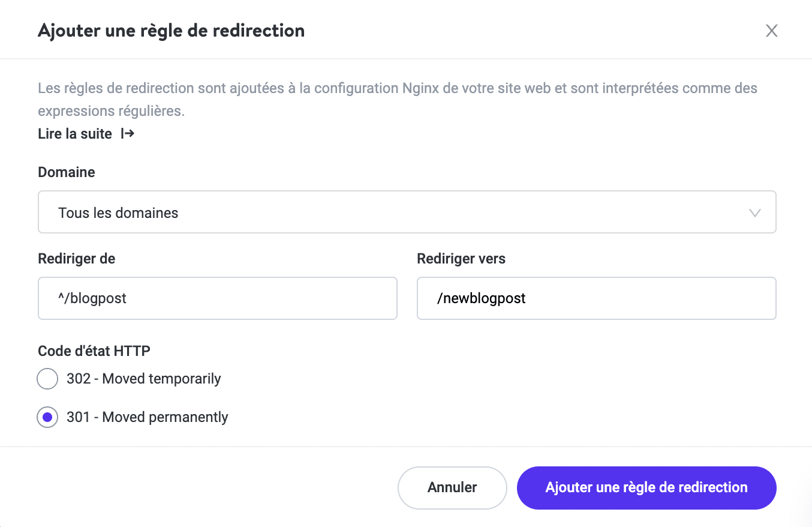Open the Lire la suite documentation link
Viewport: 812px width, 527px height.
[75, 133]
